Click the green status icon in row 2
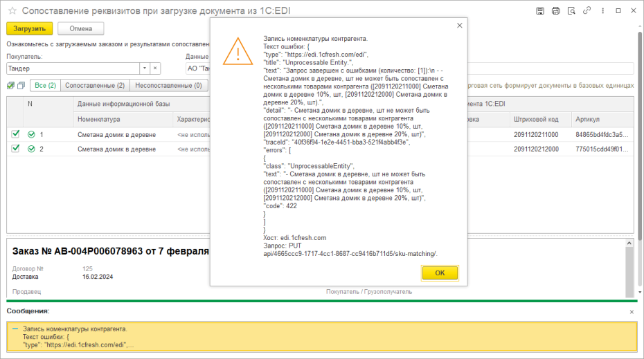This screenshot has width=644, height=359. (31, 149)
